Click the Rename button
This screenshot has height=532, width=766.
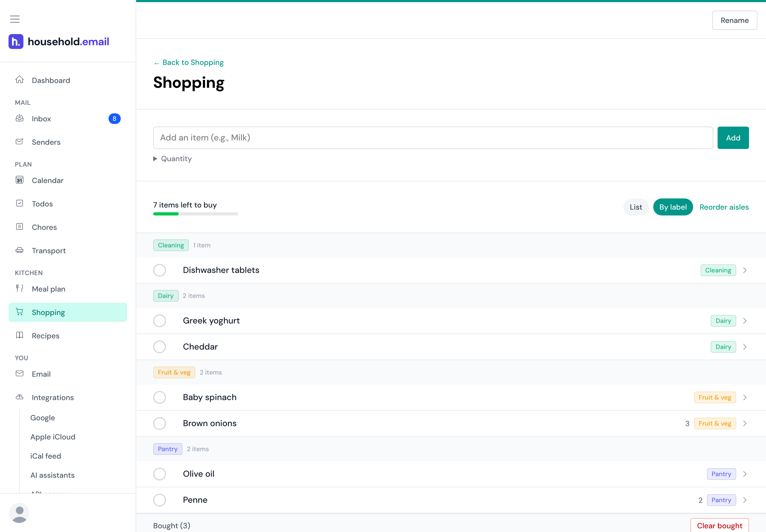tap(735, 20)
